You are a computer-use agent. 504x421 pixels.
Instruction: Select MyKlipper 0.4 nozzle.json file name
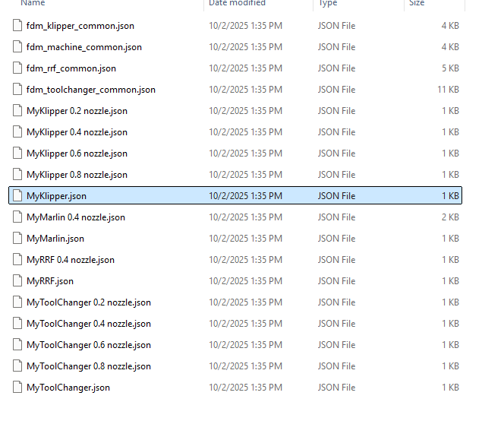tap(77, 132)
